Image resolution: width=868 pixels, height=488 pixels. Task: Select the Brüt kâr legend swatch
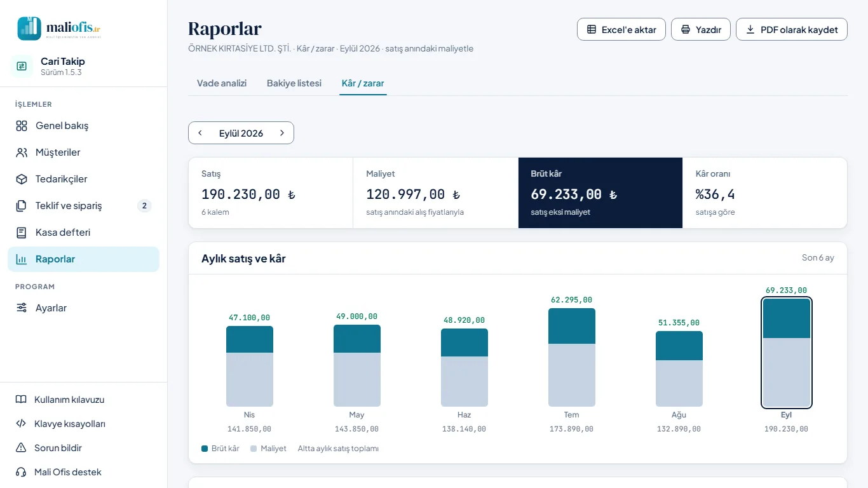pos(205,449)
